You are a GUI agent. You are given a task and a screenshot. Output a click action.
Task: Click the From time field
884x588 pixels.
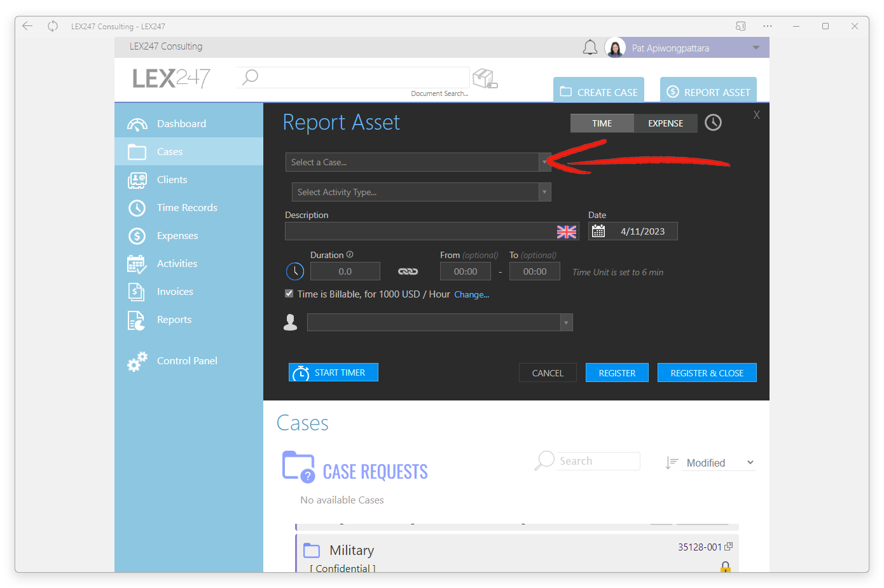pos(466,271)
